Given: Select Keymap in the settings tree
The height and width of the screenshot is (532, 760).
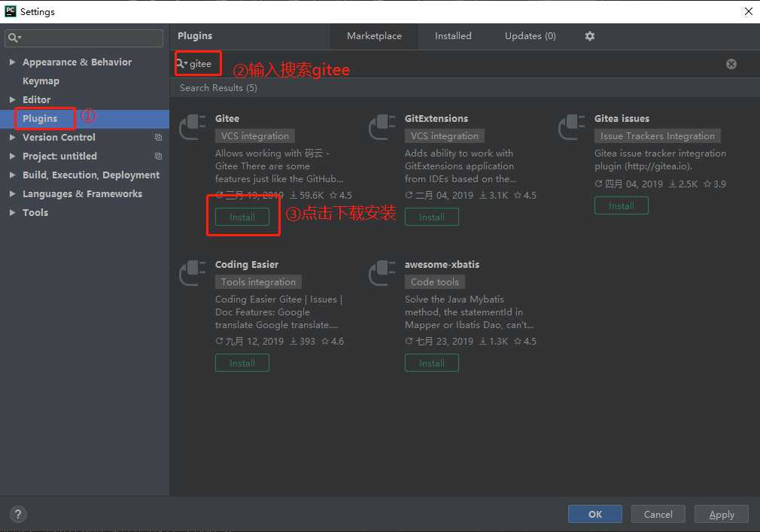Looking at the screenshot, I should point(41,81).
